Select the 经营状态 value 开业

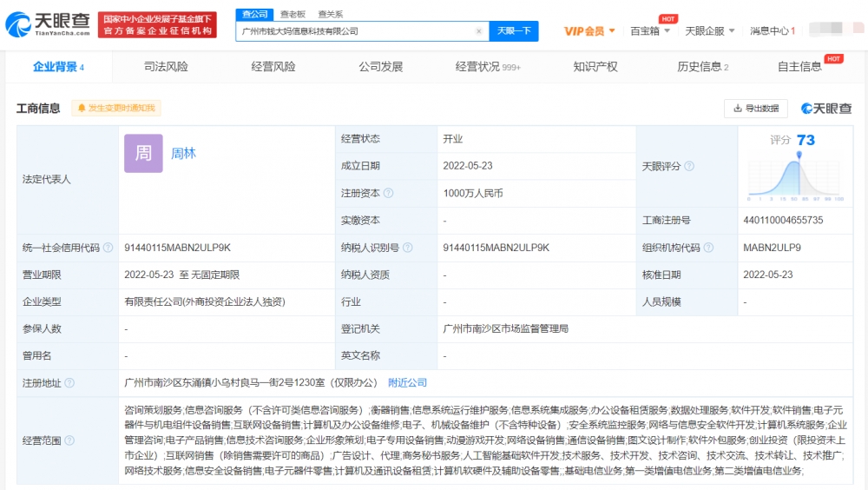coord(453,139)
